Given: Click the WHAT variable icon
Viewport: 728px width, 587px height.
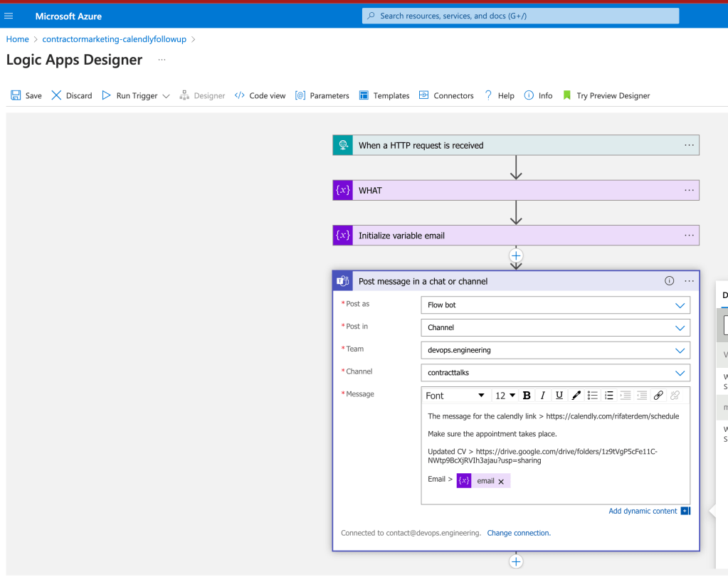Looking at the screenshot, I should click(343, 190).
